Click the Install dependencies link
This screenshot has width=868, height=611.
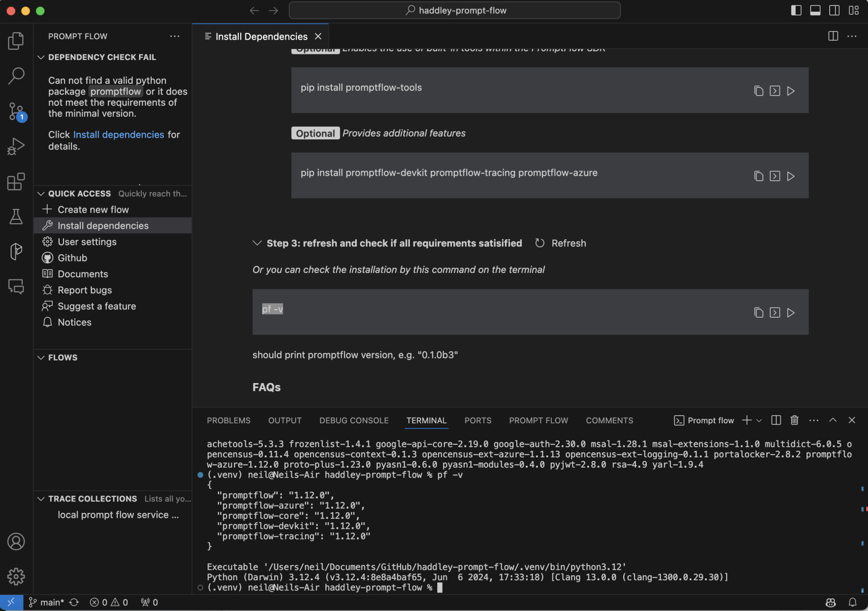click(118, 135)
